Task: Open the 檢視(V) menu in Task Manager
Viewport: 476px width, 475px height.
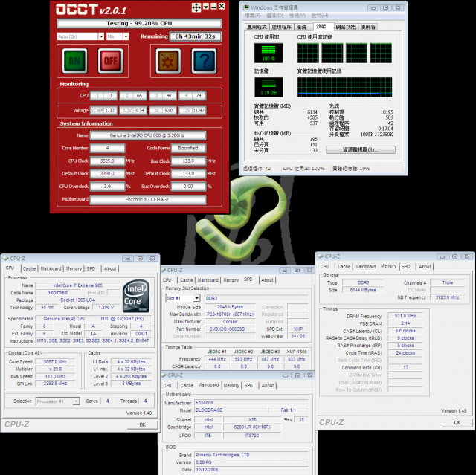Action: click(297, 16)
